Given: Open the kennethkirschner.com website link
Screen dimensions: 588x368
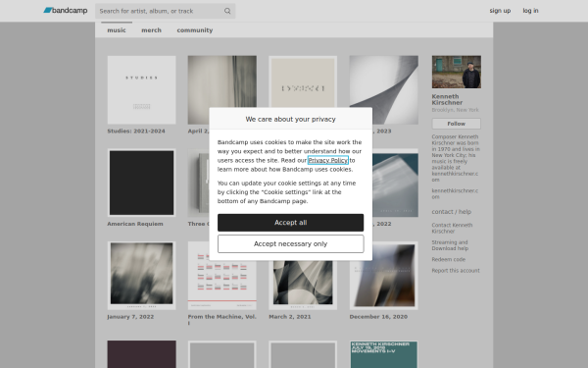Looking at the screenshot, I should [x=455, y=193].
